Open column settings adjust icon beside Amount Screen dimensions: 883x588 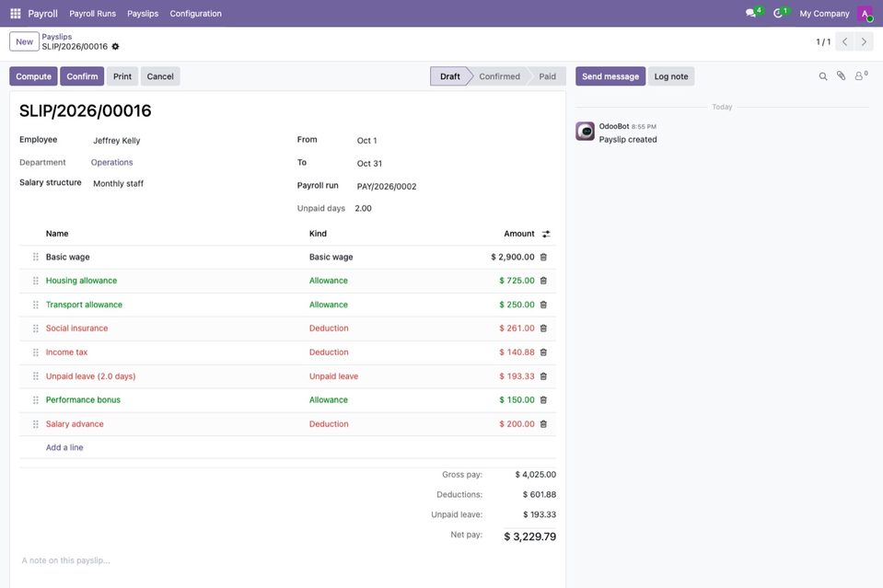click(x=546, y=234)
